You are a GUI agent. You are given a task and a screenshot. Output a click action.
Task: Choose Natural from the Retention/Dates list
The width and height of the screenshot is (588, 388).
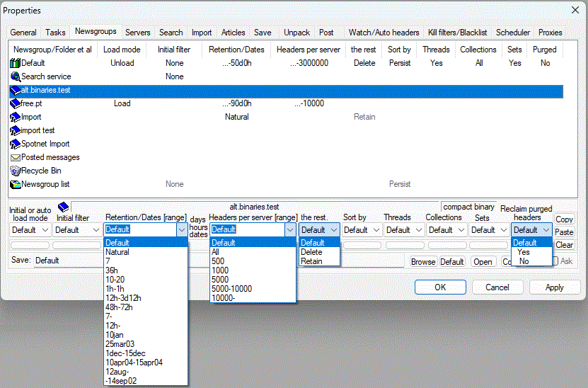pyautogui.click(x=117, y=252)
